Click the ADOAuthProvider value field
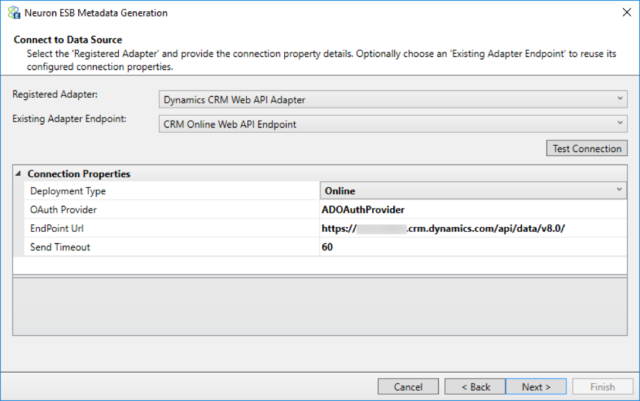The width and height of the screenshot is (640, 401). tap(473, 209)
